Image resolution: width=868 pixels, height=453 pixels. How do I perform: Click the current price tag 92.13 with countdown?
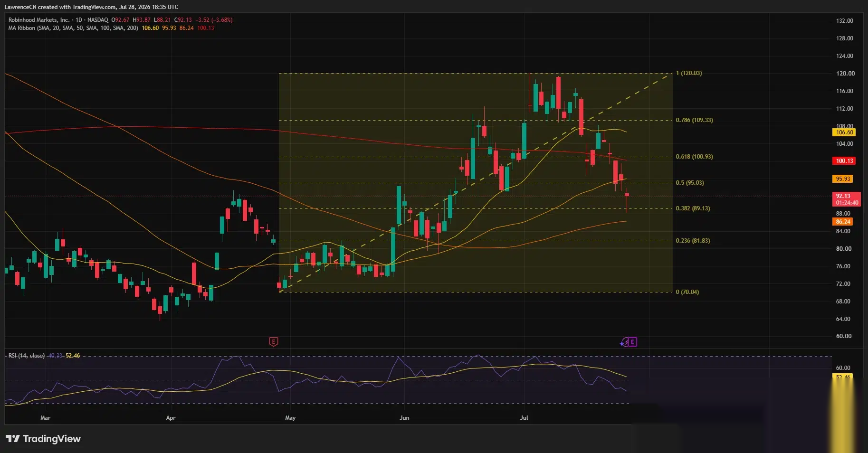[x=847, y=199]
